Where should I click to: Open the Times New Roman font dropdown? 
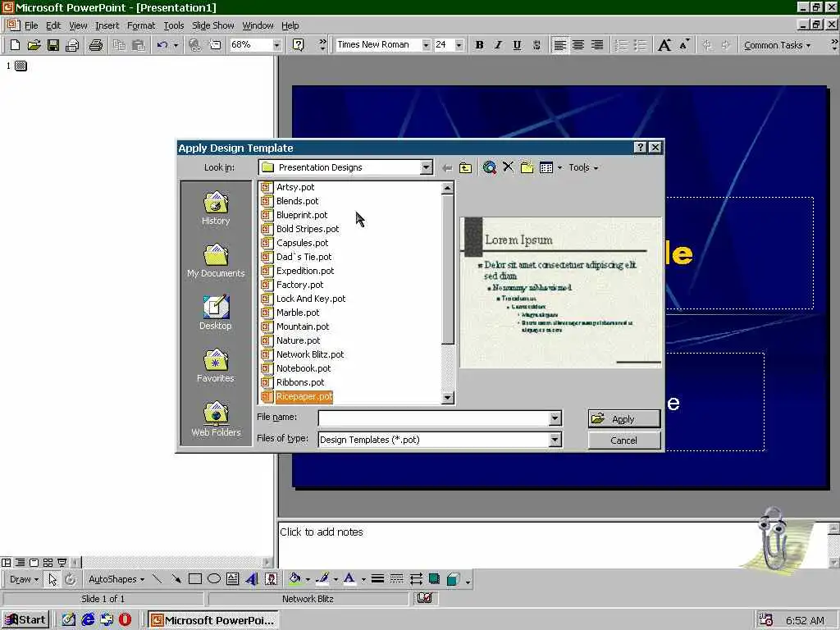pos(426,45)
